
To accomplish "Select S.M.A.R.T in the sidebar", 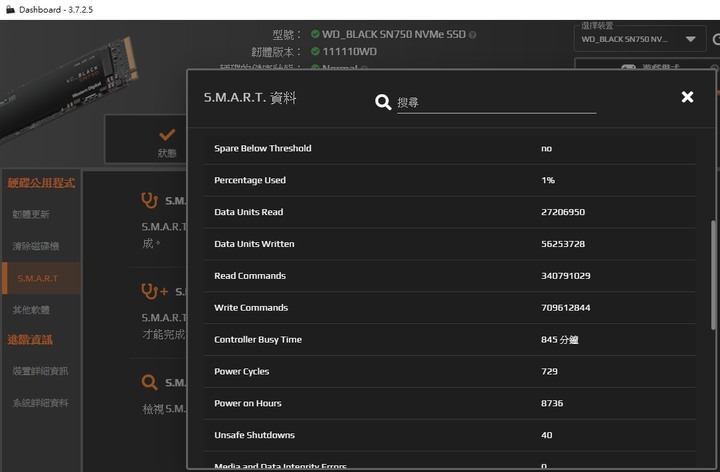I will coord(41,278).
